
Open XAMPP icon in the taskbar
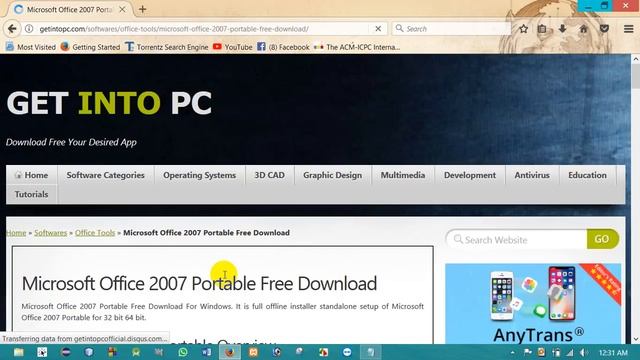(x=253, y=352)
